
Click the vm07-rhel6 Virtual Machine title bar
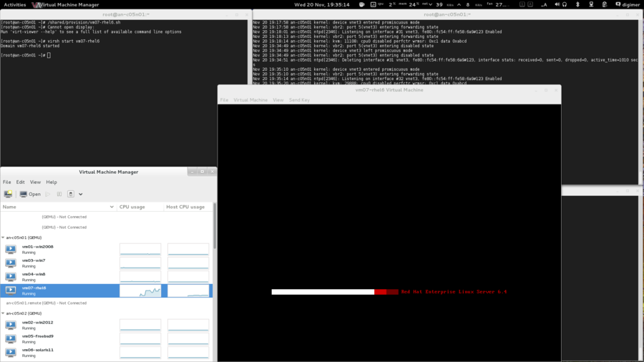coord(389,90)
